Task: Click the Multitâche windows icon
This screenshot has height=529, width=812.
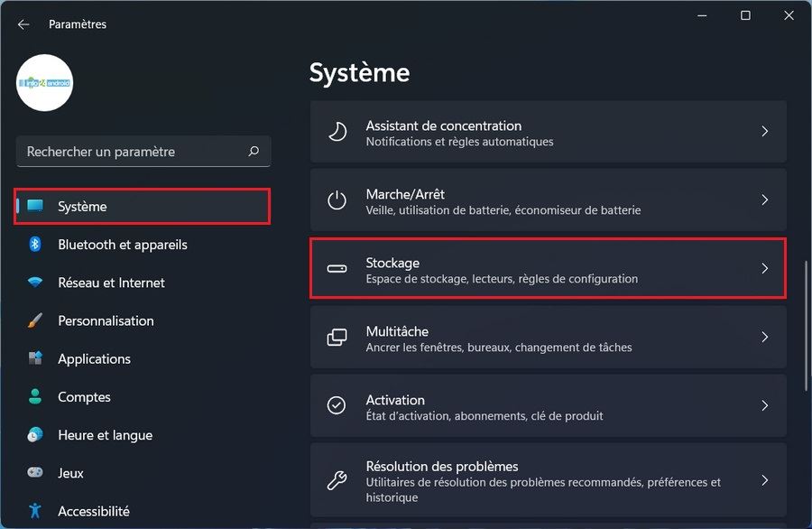Action: click(x=337, y=338)
